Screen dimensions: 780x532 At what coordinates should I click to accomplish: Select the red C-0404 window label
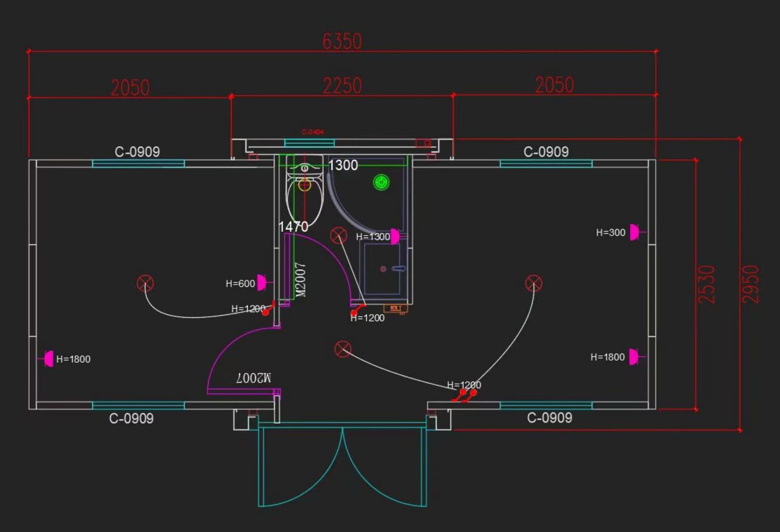point(312,132)
